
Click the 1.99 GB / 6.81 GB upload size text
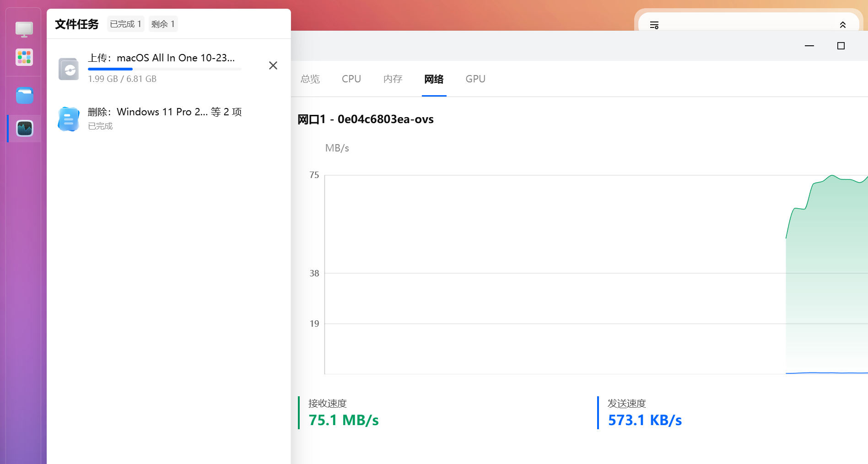pyautogui.click(x=122, y=79)
